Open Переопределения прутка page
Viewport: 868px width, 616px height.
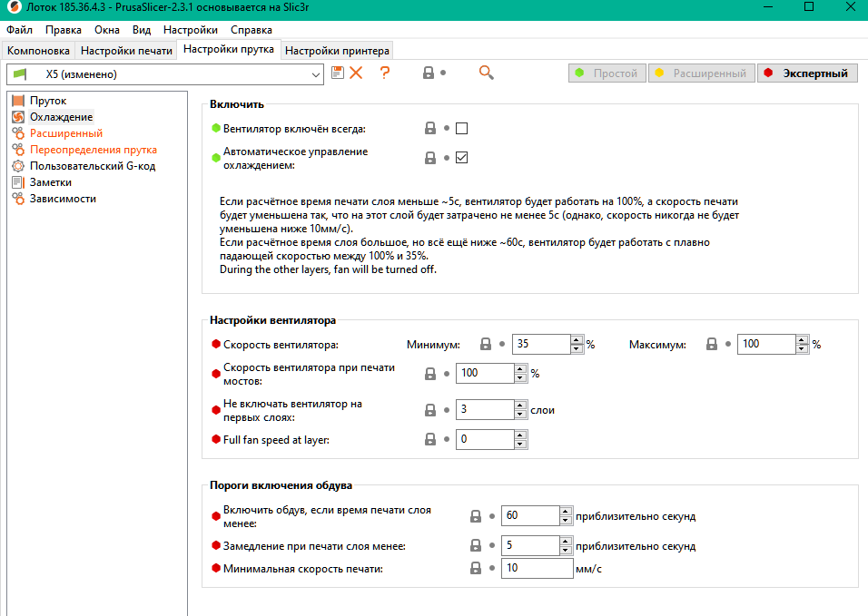click(x=93, y=150)
